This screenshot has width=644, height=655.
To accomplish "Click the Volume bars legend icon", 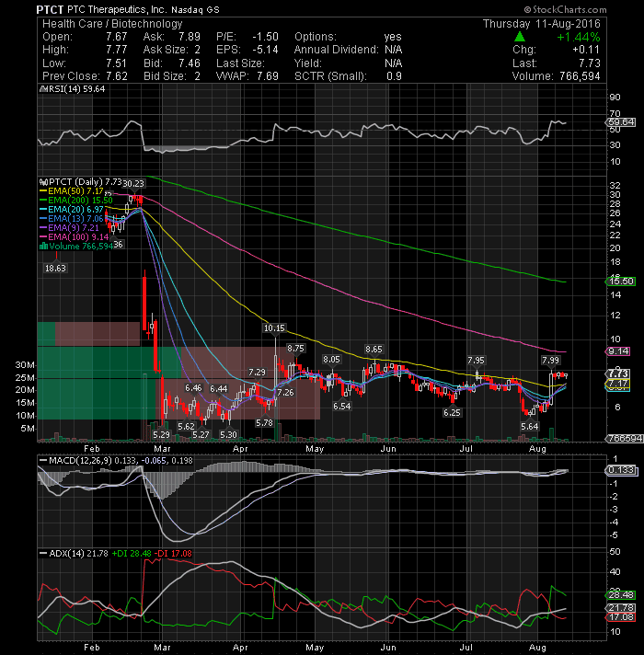I will pyautogui.click(x=43, y=247).
